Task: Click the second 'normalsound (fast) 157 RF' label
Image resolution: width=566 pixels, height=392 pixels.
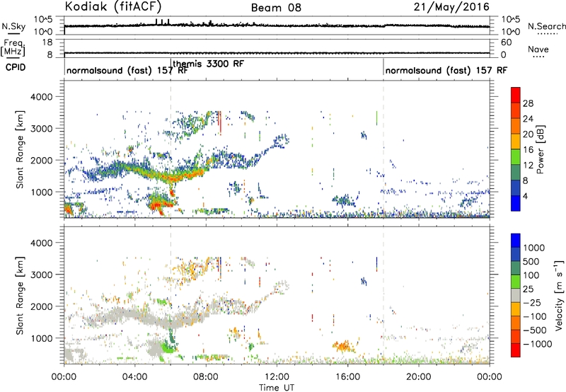Action: click(446, 70)
